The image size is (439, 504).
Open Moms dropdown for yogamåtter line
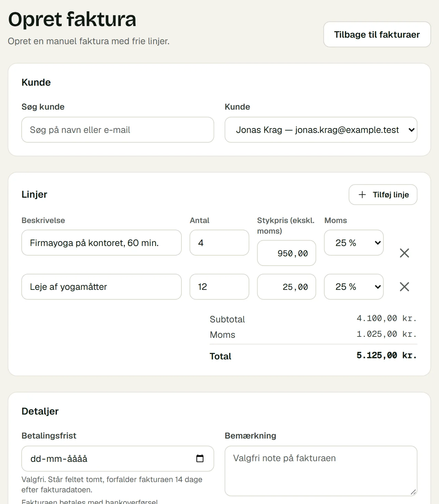click(x=354, y=287)
